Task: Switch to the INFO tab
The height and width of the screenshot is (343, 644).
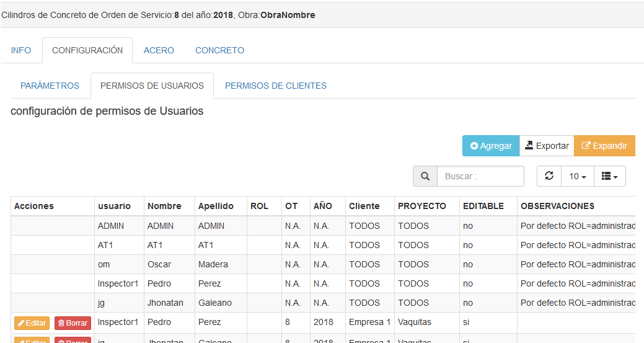Action: point(21,50)
